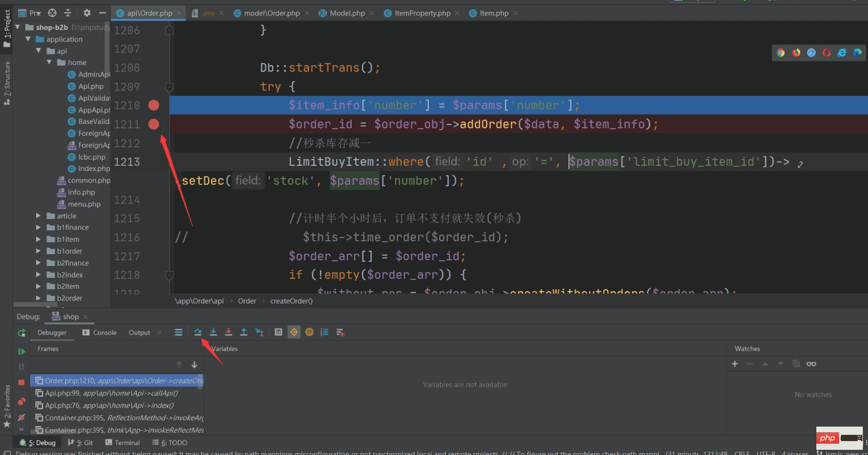The image size is (868, 455).
Task: Click the Step Out debug icon
Action: pyautogui.click(x=244, y=332)
